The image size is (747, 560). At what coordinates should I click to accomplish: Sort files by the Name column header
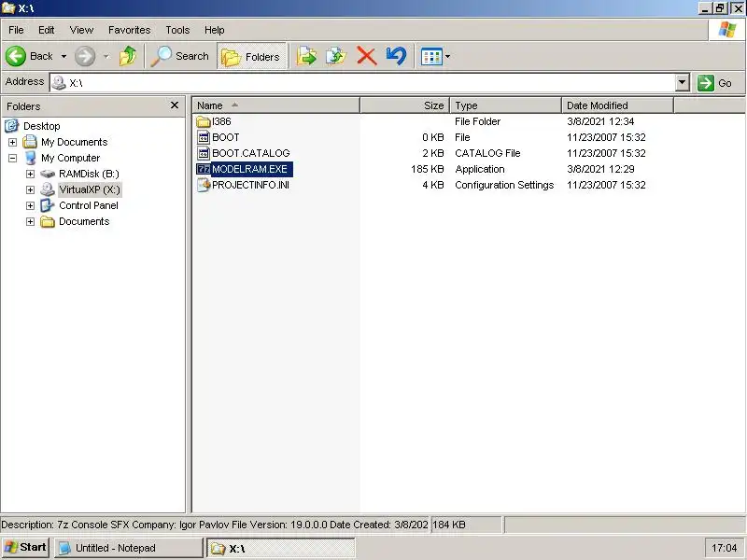click(275, 105)
